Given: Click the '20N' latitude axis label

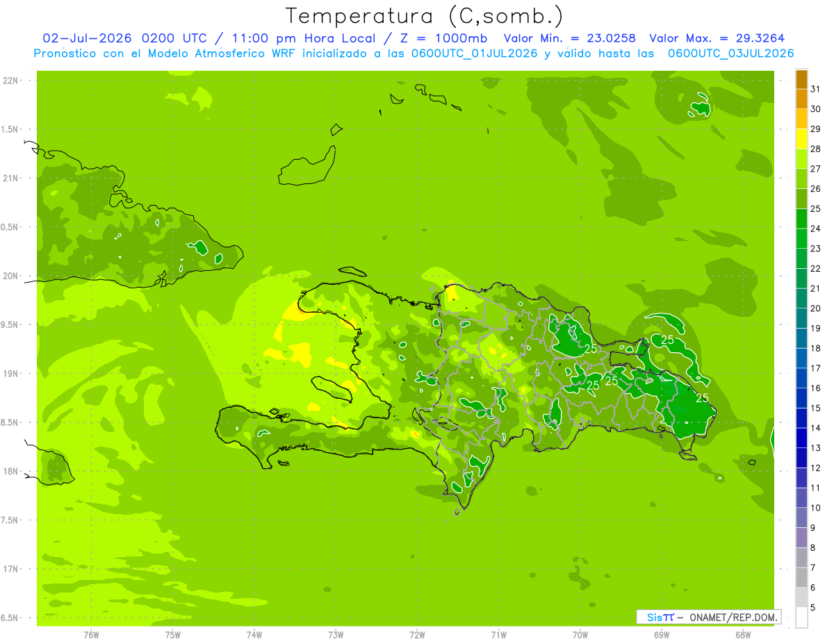Looking at the screenshot, I should pyautogui.click(x=10, y=276).
